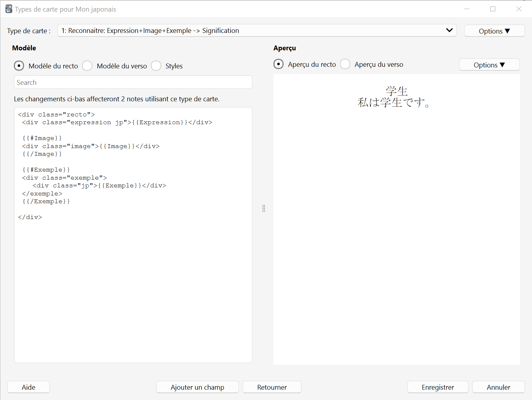
Task: Choose the Aperçu du verso radio option
Action: (345, 64)
